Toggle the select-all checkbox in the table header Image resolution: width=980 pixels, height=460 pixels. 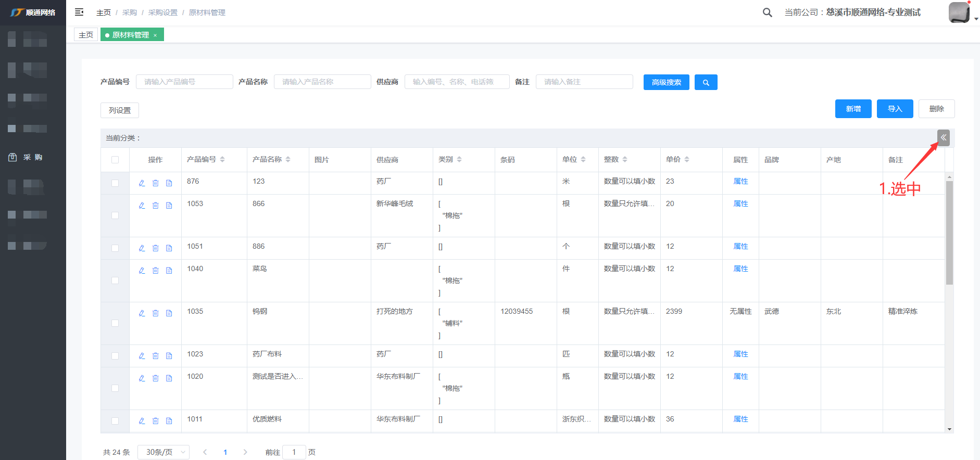(x=115, y=160)
